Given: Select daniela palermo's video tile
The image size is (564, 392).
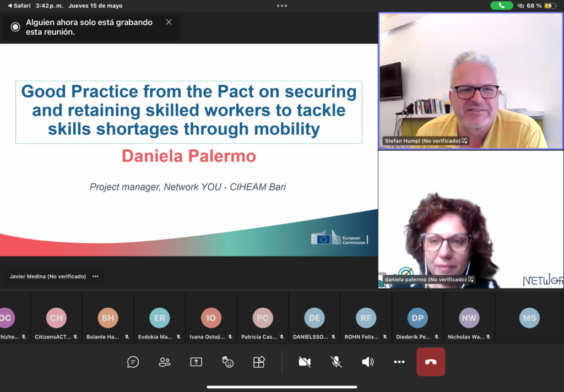Looking at the screenshot, I should coord(471,219).
